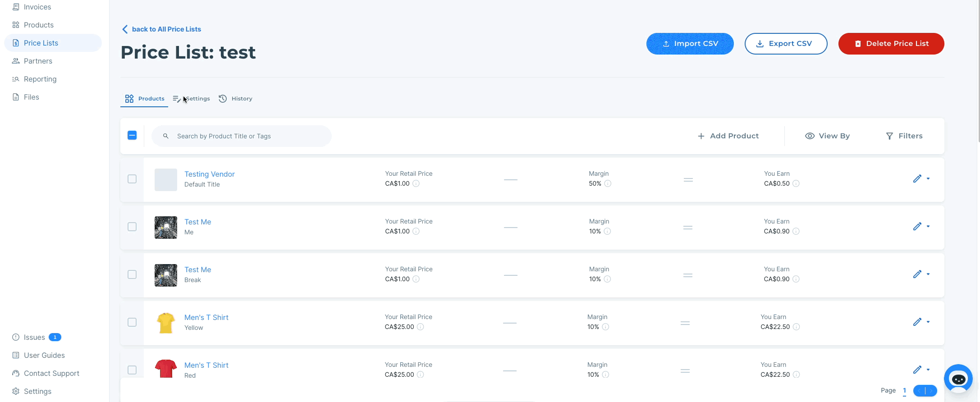This screenshot has width=980, height=402.
Task: Click the History tab clock icon
Action: pos(223,99)
